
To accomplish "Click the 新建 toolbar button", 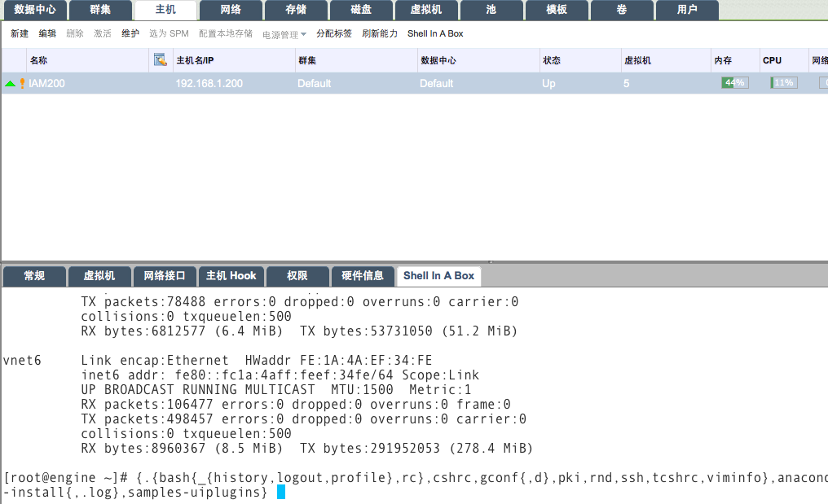I will [20, 33].
